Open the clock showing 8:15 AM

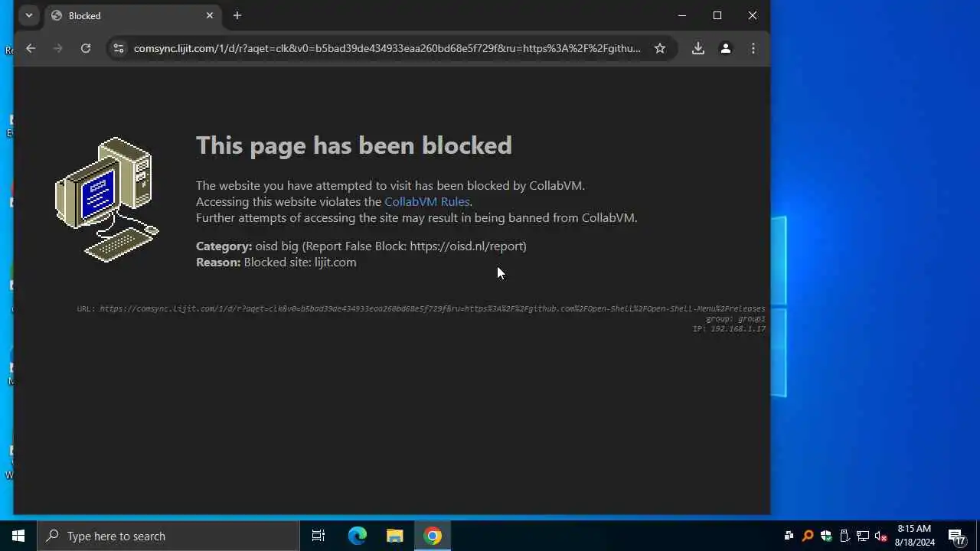pyautogui.click(x=915, y=536)
